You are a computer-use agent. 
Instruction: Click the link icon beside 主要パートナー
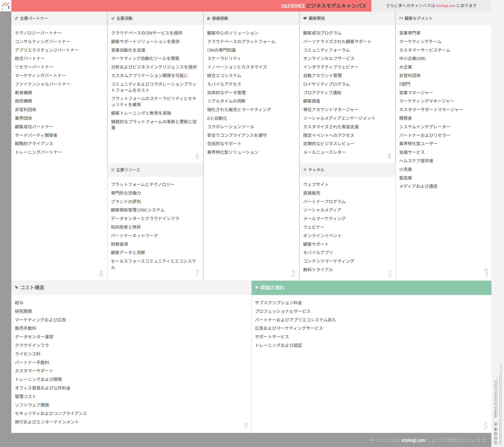(16, 18)
